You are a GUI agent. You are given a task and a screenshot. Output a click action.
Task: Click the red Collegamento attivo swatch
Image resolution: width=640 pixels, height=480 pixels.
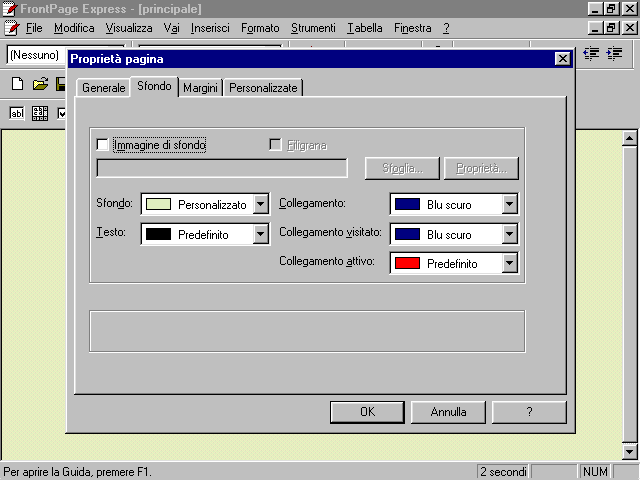[407, 263]
